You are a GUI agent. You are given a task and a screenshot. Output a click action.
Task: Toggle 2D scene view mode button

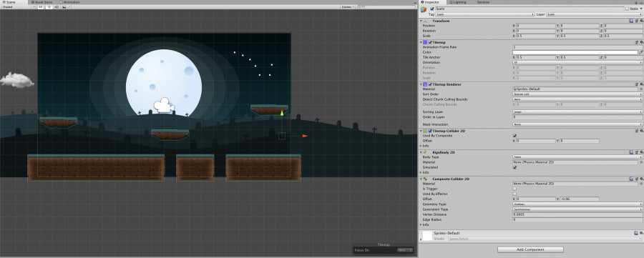(x=41, y=7)
